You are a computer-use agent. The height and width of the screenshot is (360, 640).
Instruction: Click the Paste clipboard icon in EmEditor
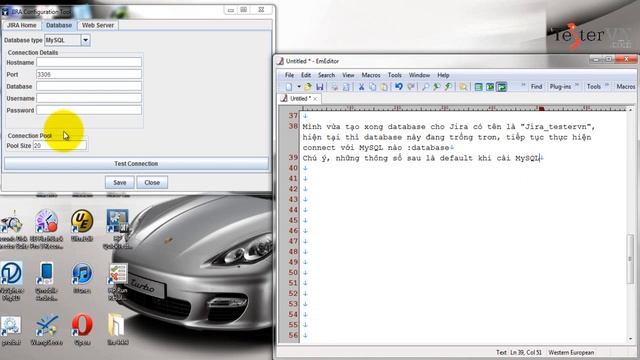click(384, 87)
